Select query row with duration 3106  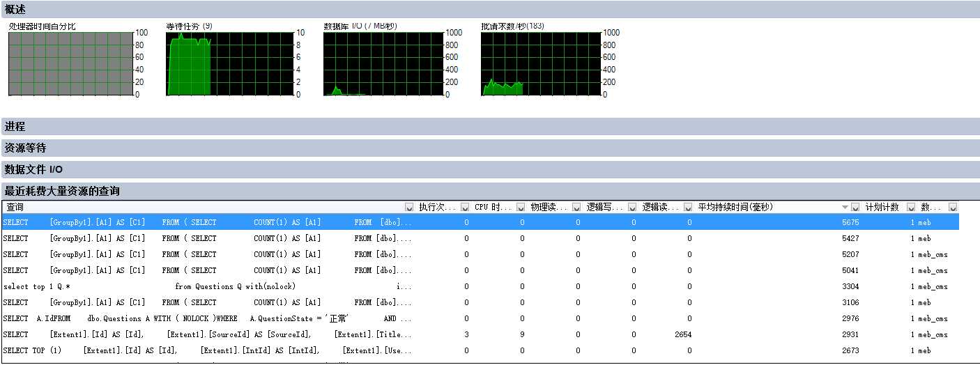[480, 302]
